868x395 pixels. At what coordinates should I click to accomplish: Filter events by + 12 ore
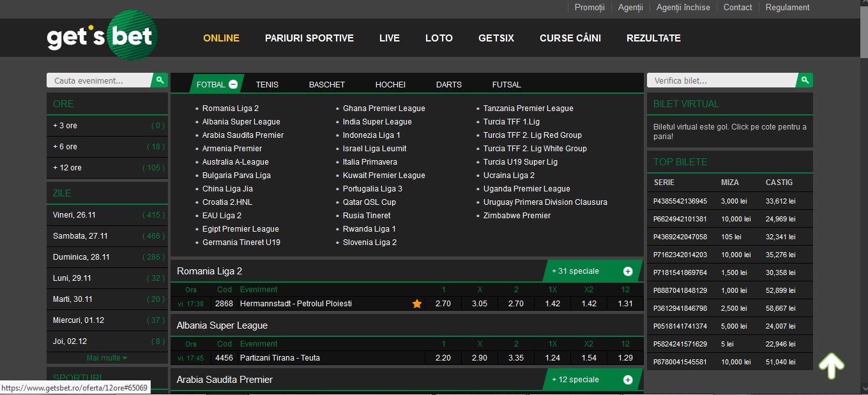[107, 168]
